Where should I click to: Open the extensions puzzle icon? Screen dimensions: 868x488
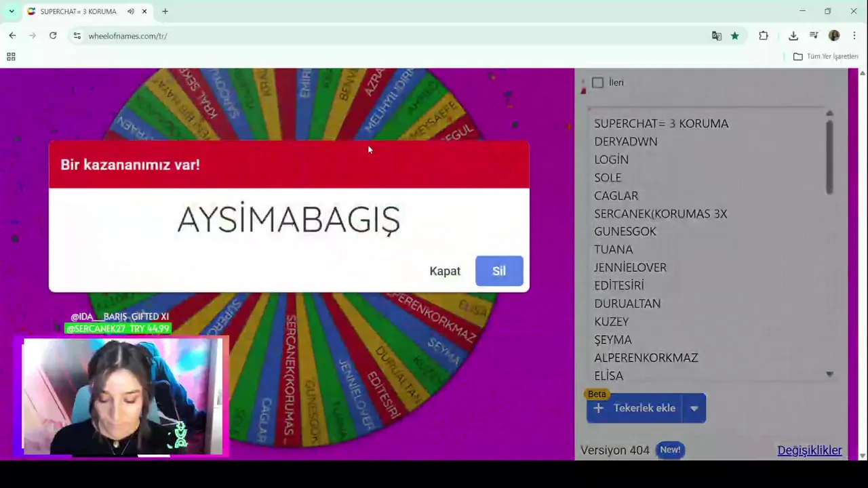pos(764,36)
